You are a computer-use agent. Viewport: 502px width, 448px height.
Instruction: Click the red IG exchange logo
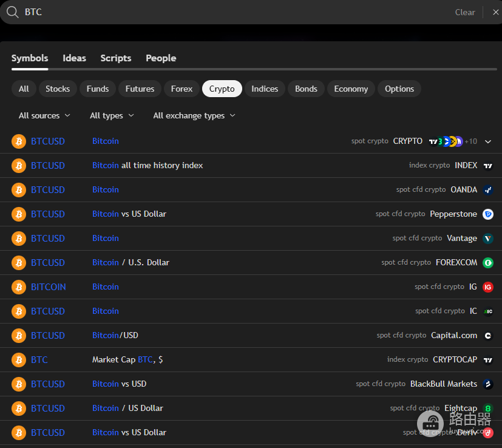[x=488, y=287]
